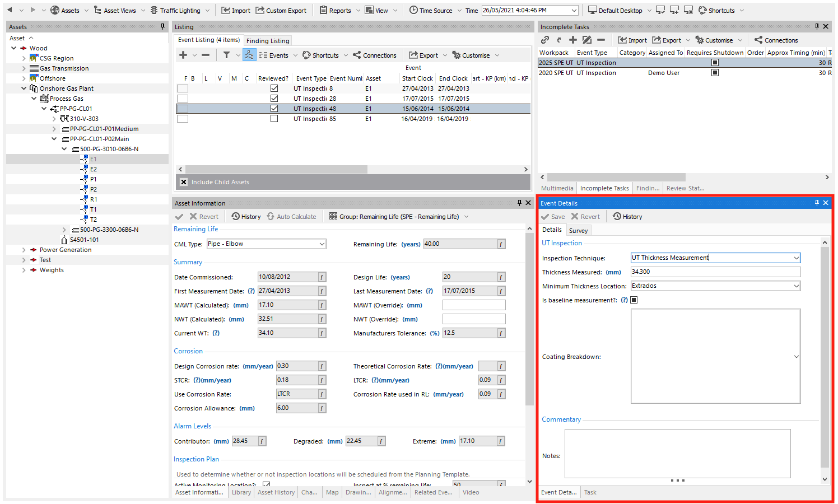Screen dimensions: 838x504
Task: Open the Minimum Thickness Location dropdown
Action: click(x=797, y=286)
